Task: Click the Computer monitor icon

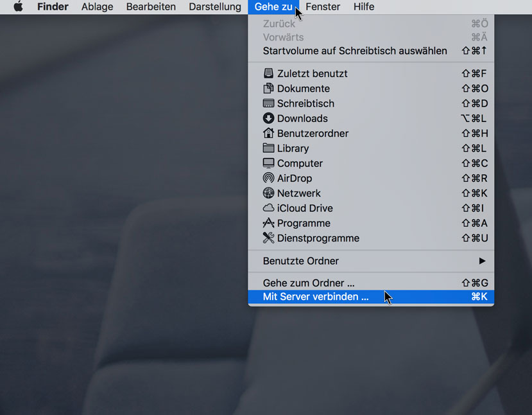Action: (268, 163)
